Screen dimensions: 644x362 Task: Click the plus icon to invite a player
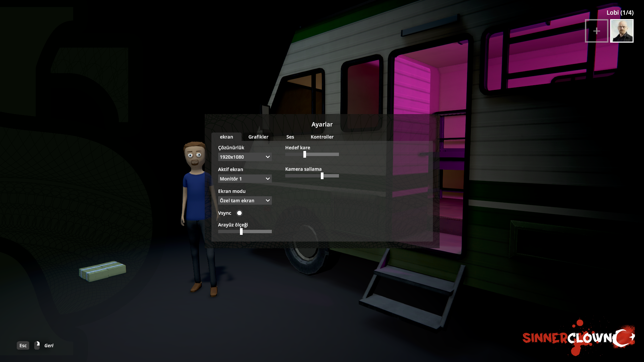(596, 31)
